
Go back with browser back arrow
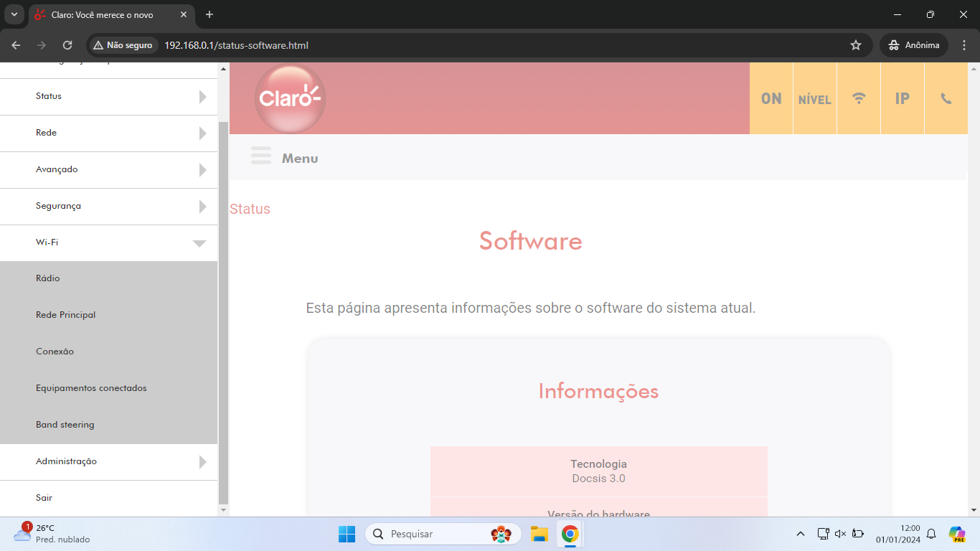(16, 45)
